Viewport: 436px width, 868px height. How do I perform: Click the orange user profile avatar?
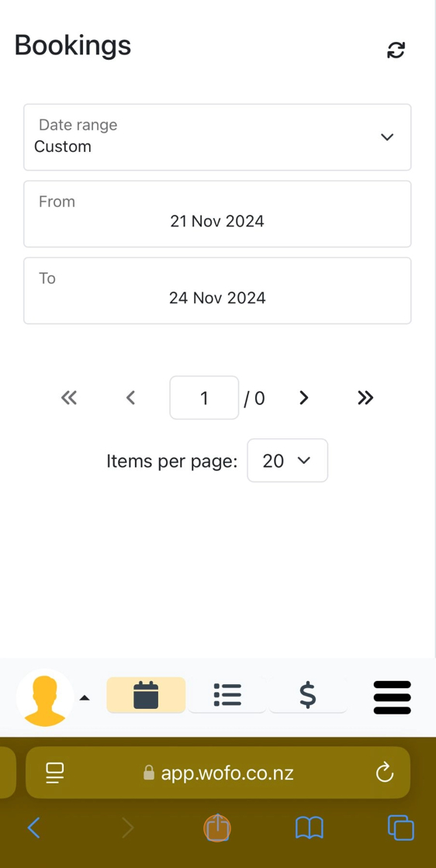pyautogui.click(x=45, y=698)
